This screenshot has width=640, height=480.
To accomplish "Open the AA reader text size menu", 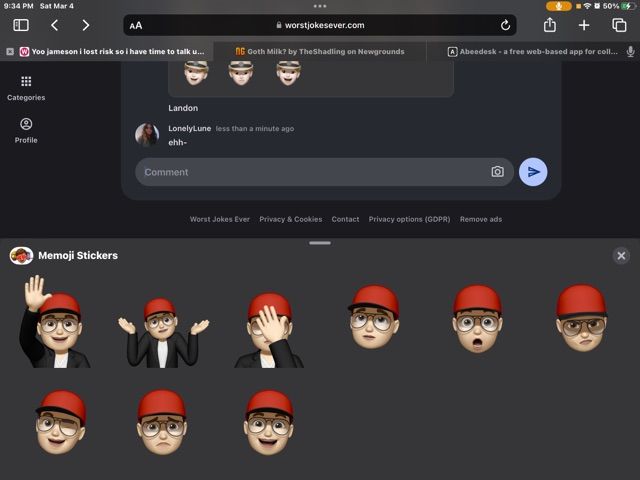I will point(136,25).
